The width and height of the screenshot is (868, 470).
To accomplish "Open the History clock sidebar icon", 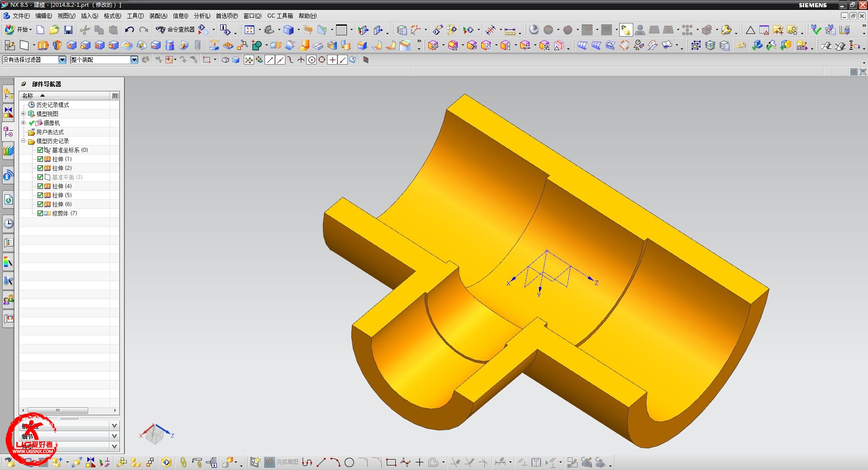I will click(x=8, y=224).
